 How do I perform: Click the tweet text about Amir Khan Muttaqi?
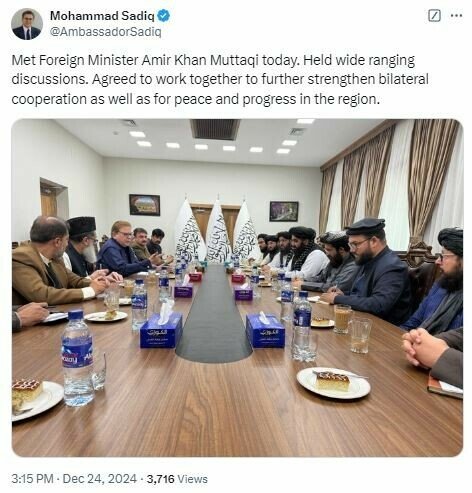(x=220, y=80)
